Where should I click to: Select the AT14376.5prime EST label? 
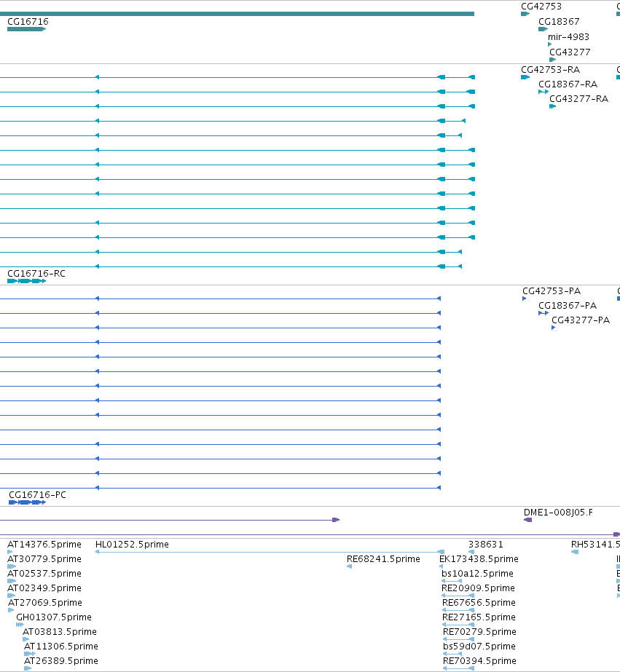point(44,545)
